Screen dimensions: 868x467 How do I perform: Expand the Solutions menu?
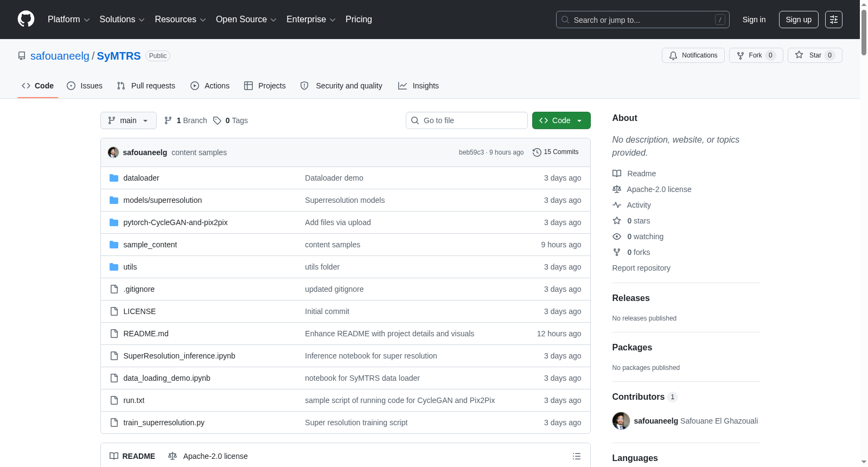coord(122,20)
